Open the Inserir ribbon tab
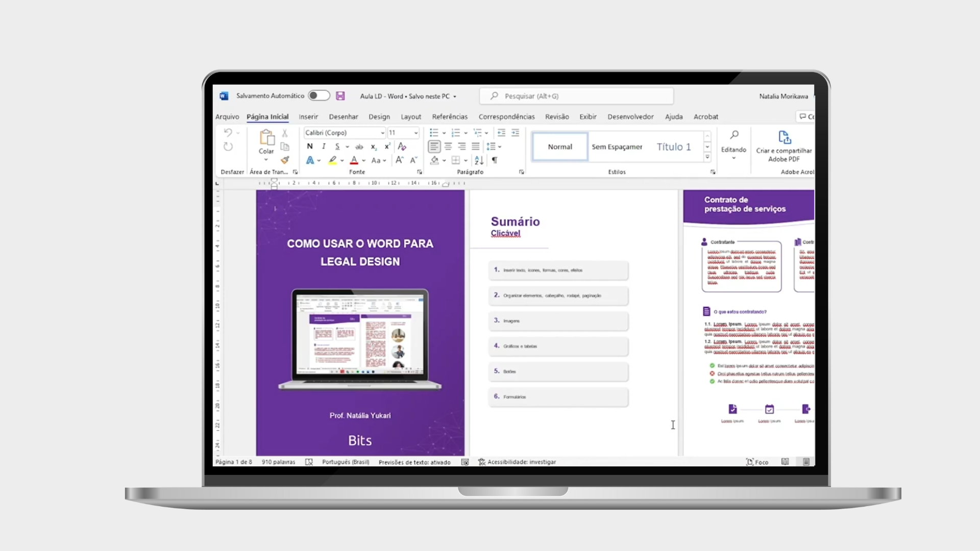 tap(308, 116)
